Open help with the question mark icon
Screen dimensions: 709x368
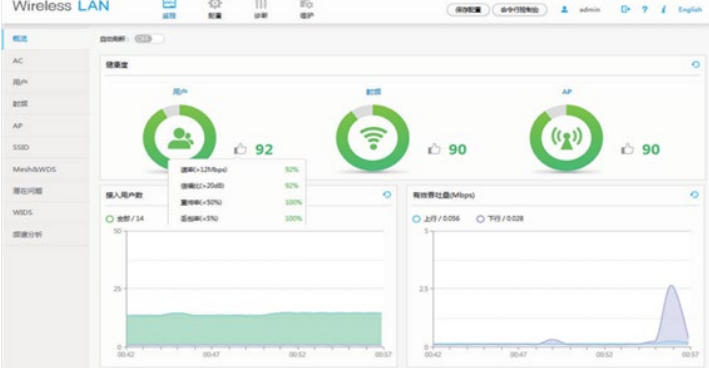tap(644, 9)
